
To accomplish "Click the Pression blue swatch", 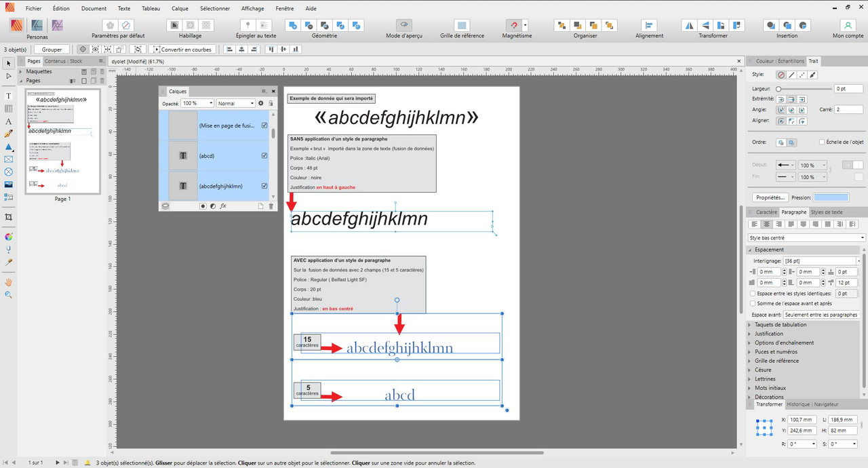I will [x=831, y=197].
